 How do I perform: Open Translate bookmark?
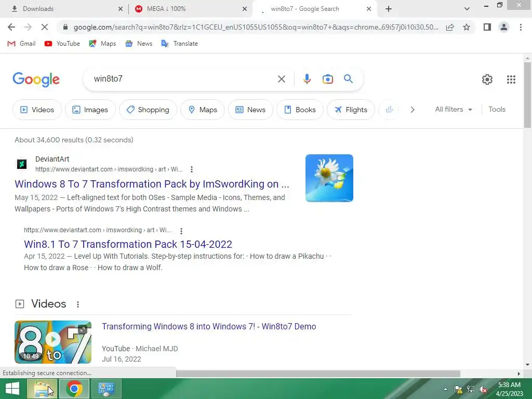(179, 44)
